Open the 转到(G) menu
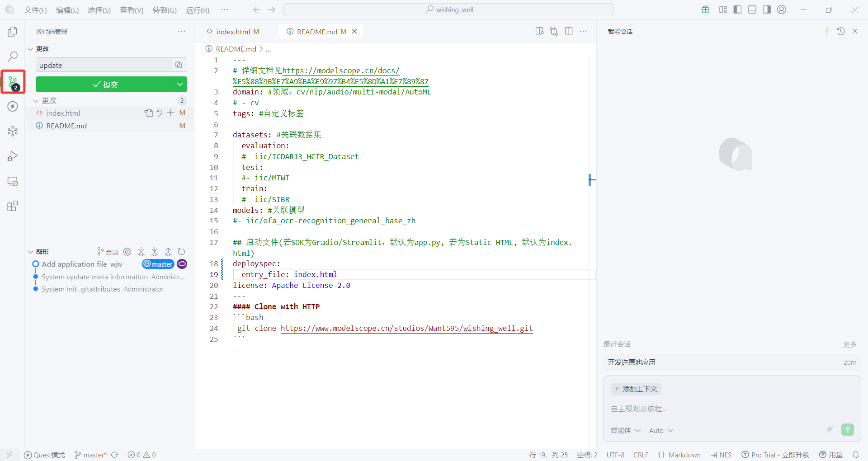Image resolution: width=868 pixels, height=461 pixels. (165, 10)
